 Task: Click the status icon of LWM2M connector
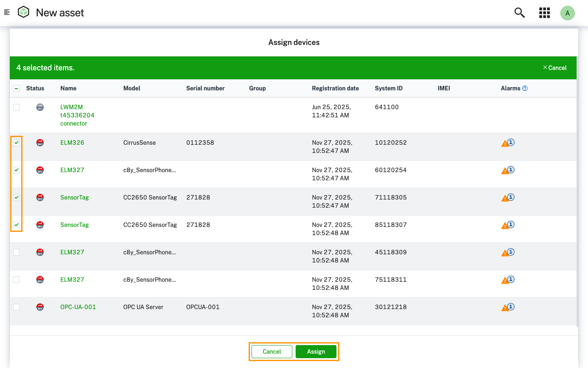(x=40, y=107)
